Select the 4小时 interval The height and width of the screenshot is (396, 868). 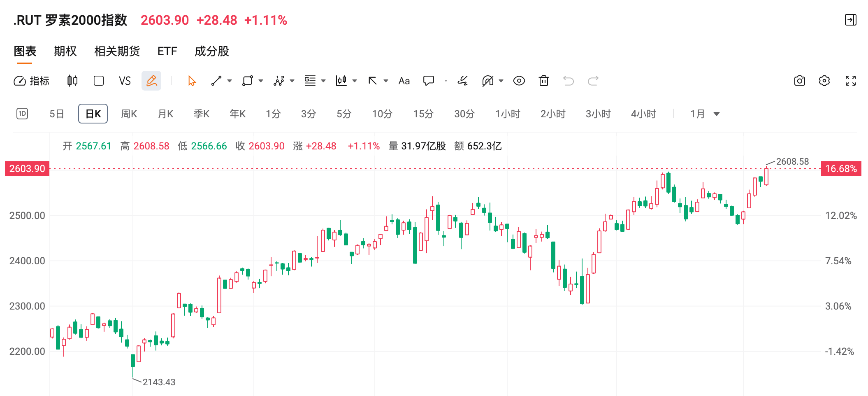(x=644, y=114)
